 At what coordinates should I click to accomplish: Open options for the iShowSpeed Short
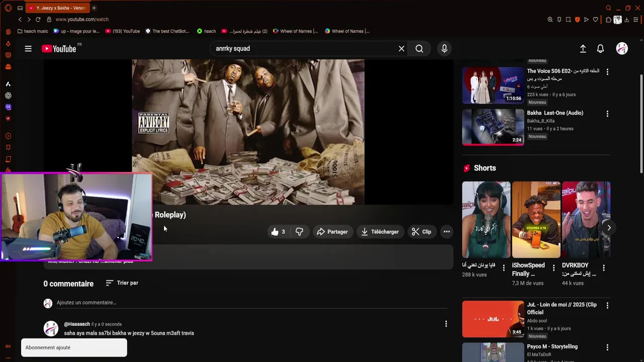(x=554, y=268)
